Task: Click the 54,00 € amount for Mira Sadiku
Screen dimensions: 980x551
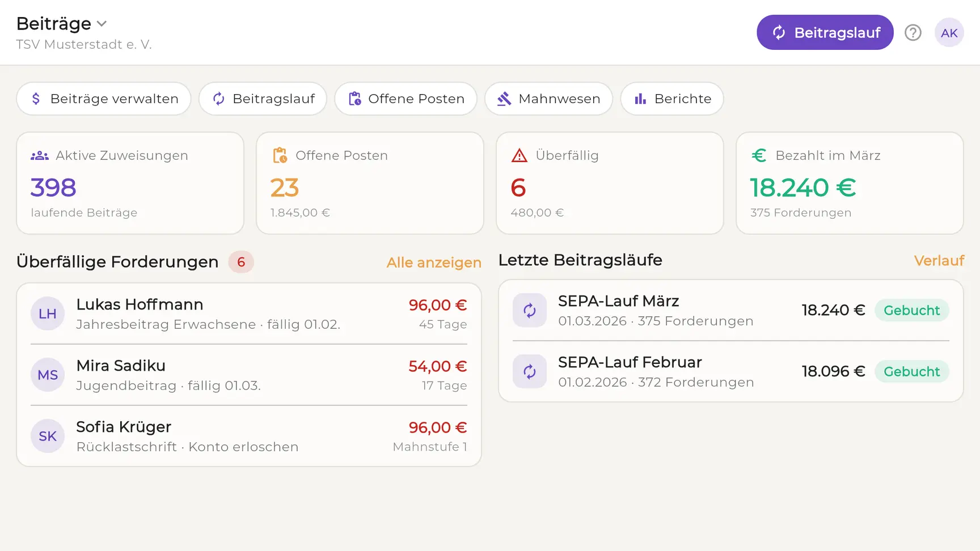Action: tap(438, 366)
